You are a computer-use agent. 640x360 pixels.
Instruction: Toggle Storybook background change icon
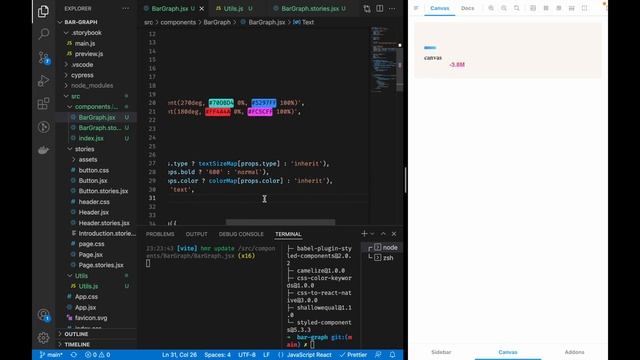(x=533, y=8)
